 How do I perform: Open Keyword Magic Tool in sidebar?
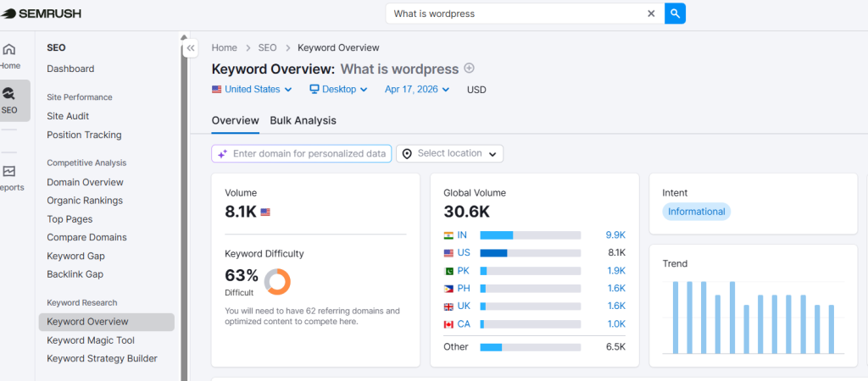point(91,340)
